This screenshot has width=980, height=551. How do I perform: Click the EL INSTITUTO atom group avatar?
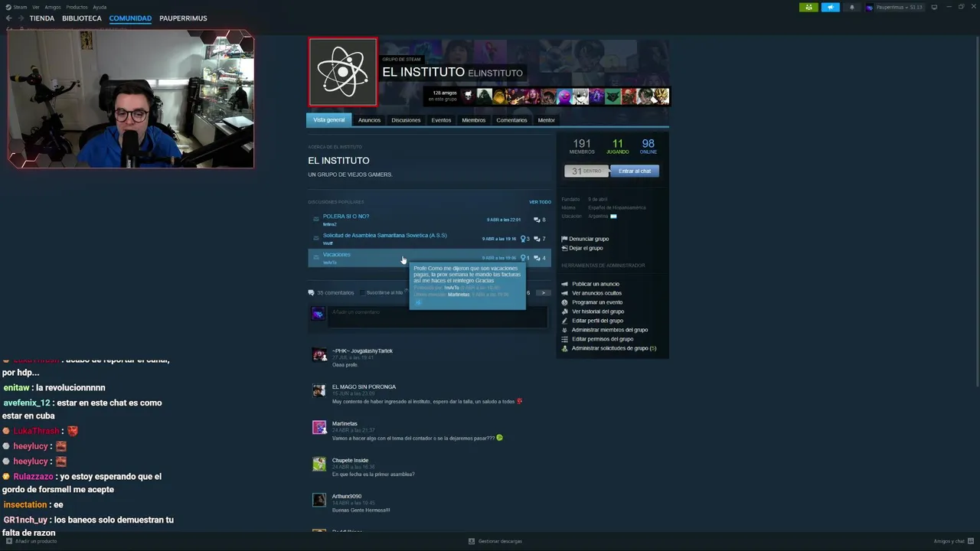pyautogui.click(x=343, y=72)
